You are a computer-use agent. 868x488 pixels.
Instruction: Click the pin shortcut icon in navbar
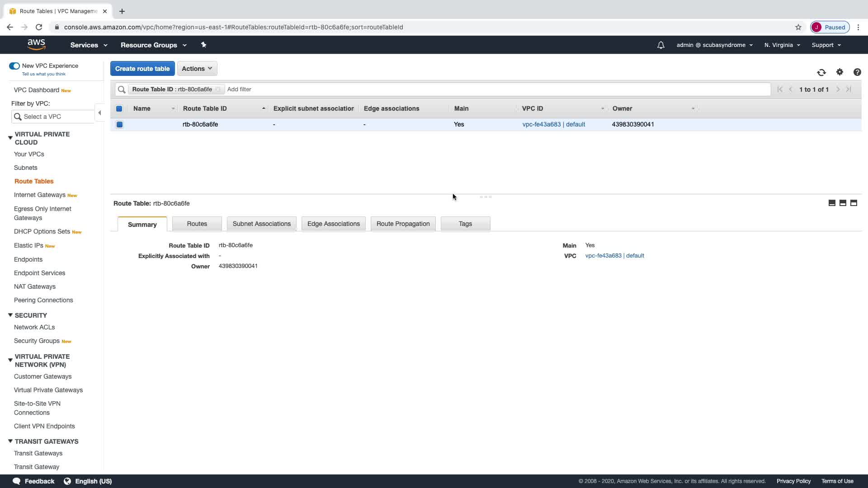coord(203,45)
